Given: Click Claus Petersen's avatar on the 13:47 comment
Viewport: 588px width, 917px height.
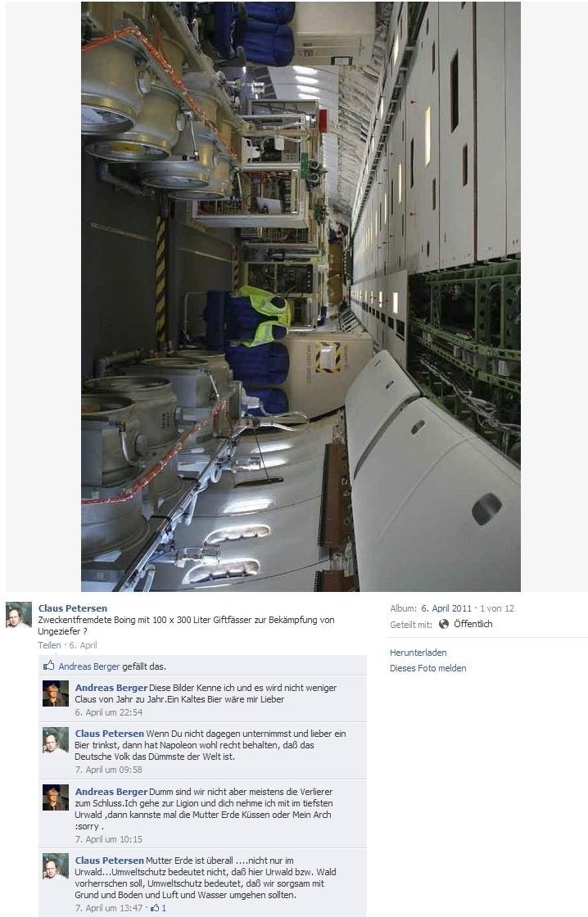Looking at the screenshot, I should (x=56, y=867).
